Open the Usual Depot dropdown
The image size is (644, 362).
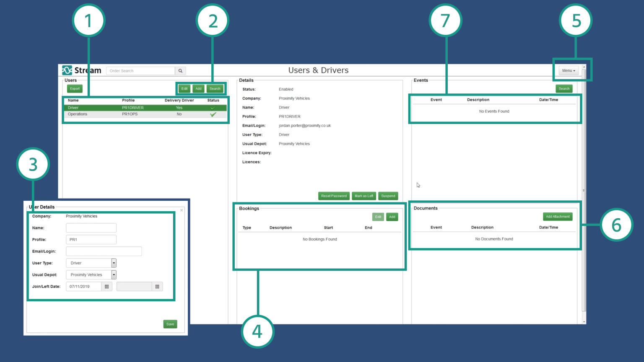click(x=113, y=274)
